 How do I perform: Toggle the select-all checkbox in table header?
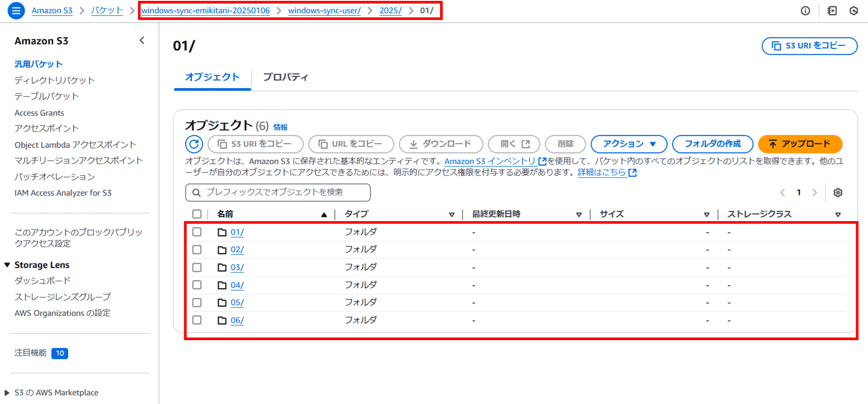click(197, 214)
